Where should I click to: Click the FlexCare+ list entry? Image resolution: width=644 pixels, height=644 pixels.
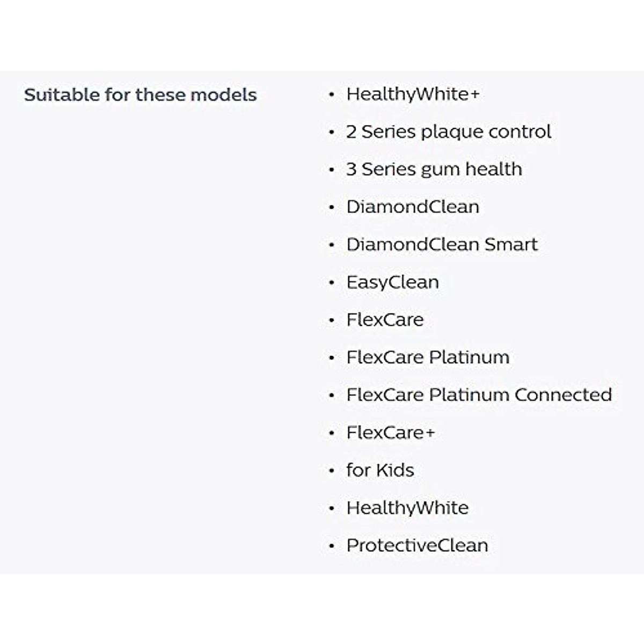(x=390, y=433)
